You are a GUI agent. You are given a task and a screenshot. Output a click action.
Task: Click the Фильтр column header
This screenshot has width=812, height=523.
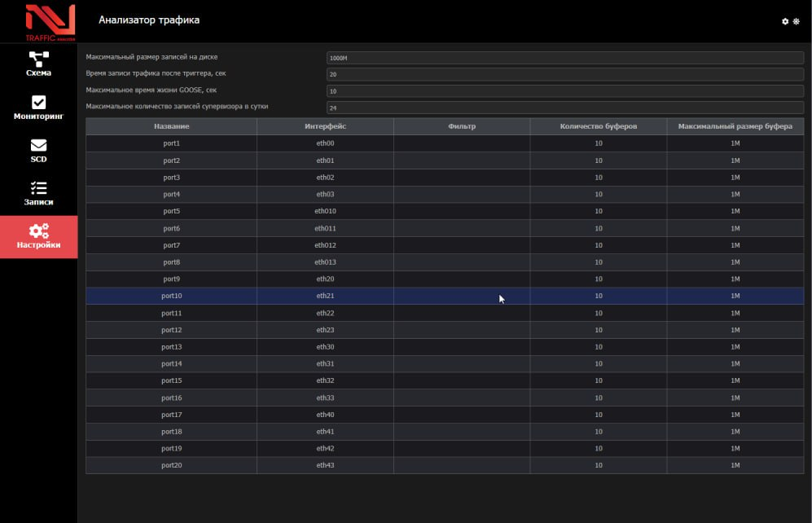[461, 126]
